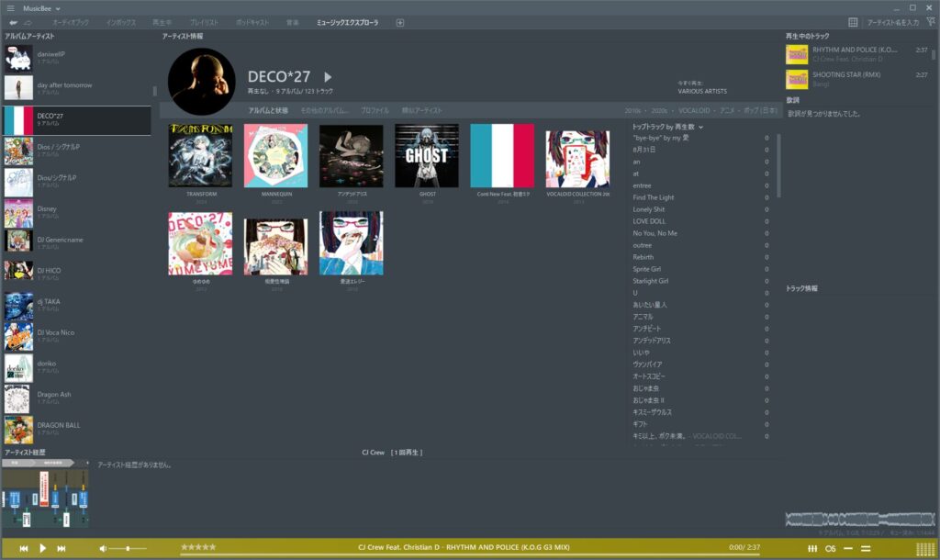This screenshot has width=940, height=560.
Task: Open the equalizer from the player bar
Action: (812, 548)
